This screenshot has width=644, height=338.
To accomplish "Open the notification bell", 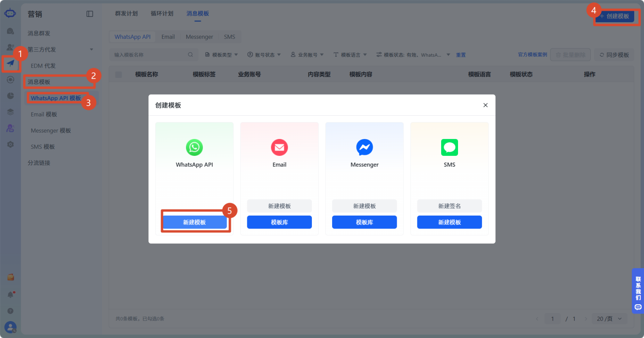I will pos(11,294).
